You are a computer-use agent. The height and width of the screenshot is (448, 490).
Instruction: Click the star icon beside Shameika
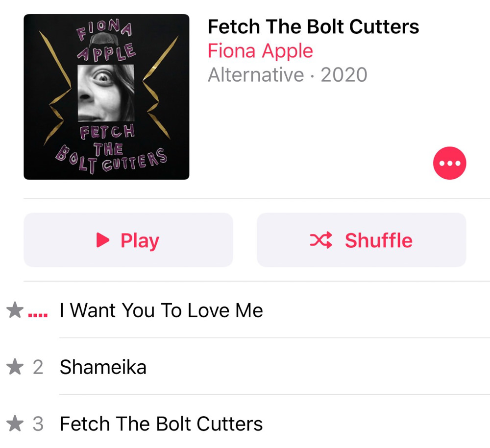[15, 367]
